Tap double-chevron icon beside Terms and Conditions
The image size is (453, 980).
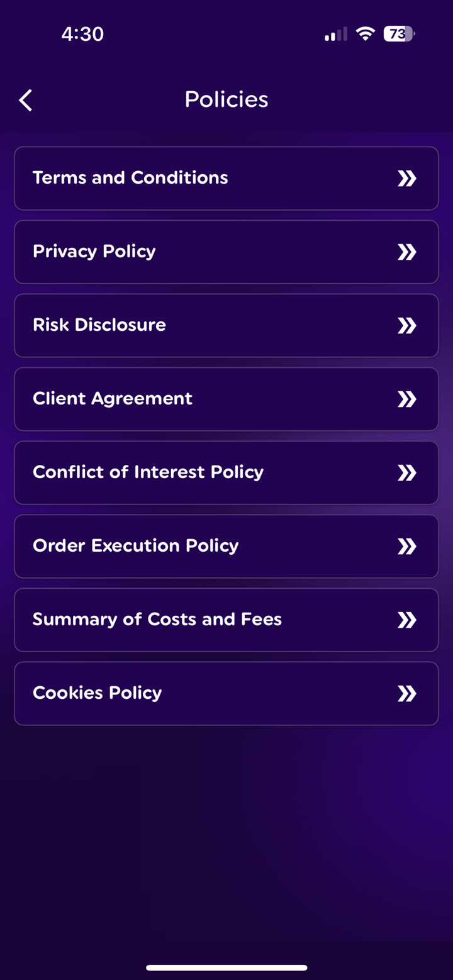(407, 179)
